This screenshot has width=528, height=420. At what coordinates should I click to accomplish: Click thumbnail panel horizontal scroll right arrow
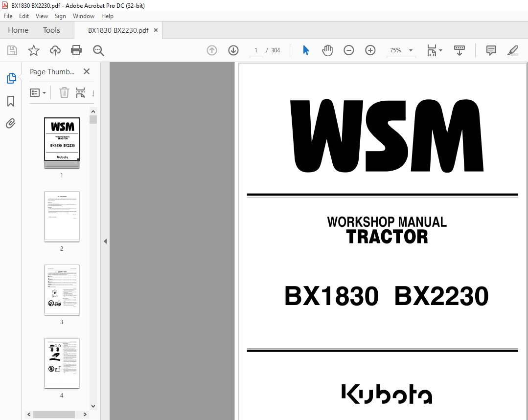85,414
